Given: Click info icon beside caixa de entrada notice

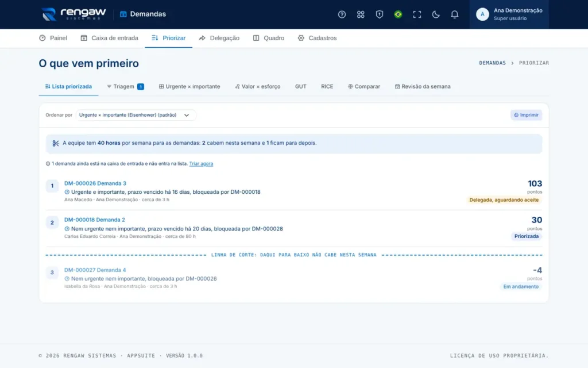Looking at the screenshot, I should pos(48,164).
